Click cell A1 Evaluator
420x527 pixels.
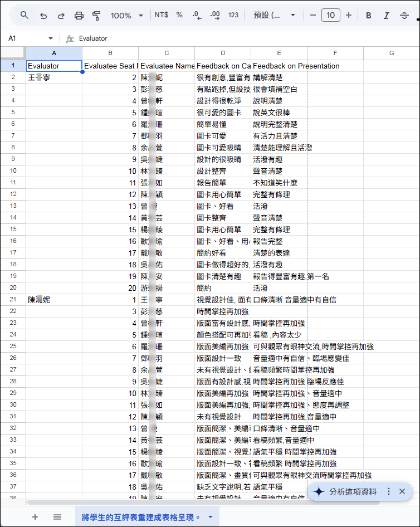coord(54,66)
